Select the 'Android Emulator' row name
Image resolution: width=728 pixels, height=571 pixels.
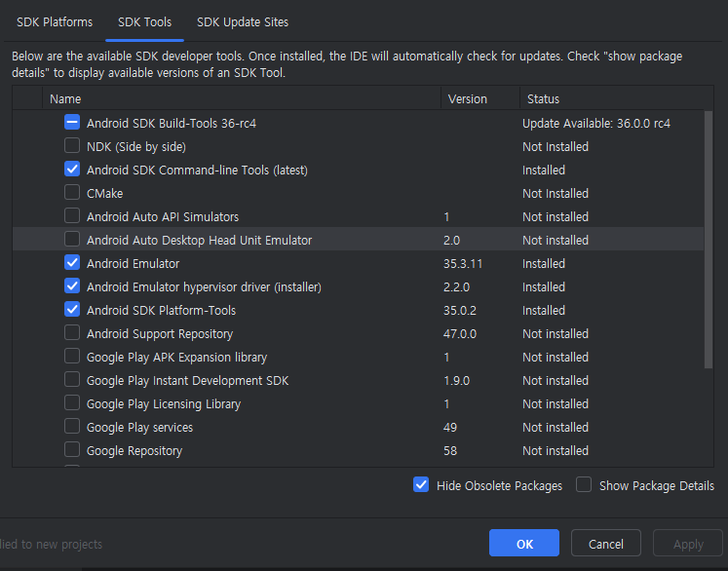click(133, 264)
